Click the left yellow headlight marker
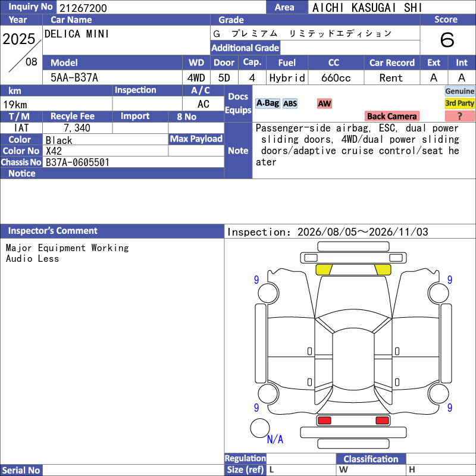The image size is (476, 476). tap(324, 270)
